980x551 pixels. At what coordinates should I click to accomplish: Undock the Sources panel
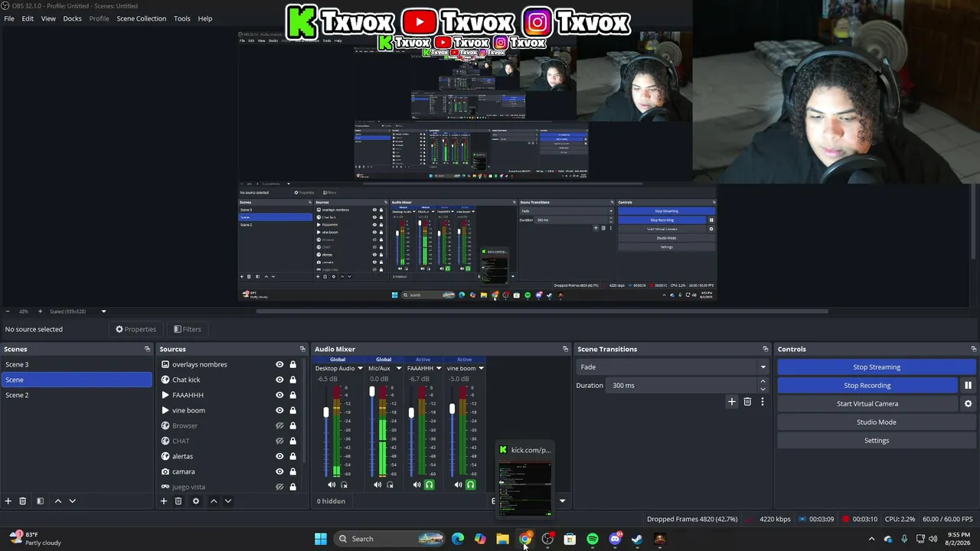[302, 349]
